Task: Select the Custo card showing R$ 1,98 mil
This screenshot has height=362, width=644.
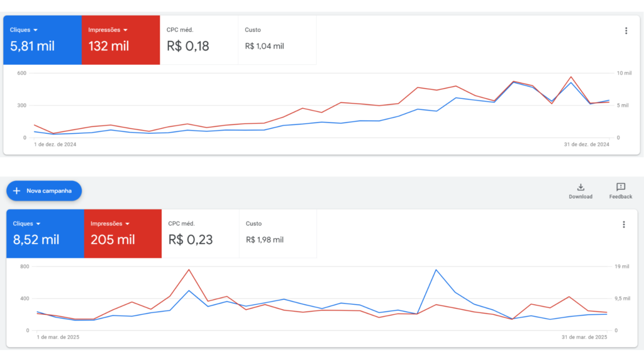Action: (279, 233)
